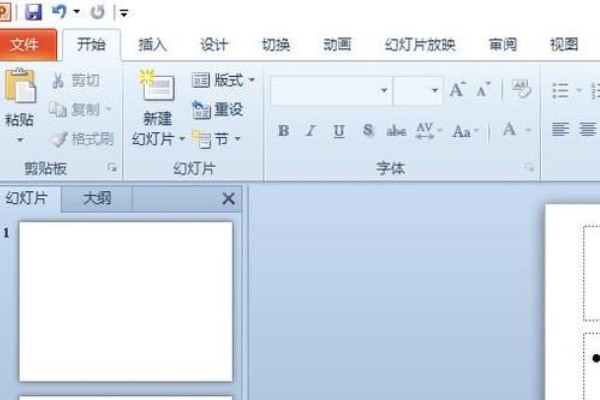Open the 设计 (Design) tab
Viewport: 600px width, 400px height.
click(214, 45)
